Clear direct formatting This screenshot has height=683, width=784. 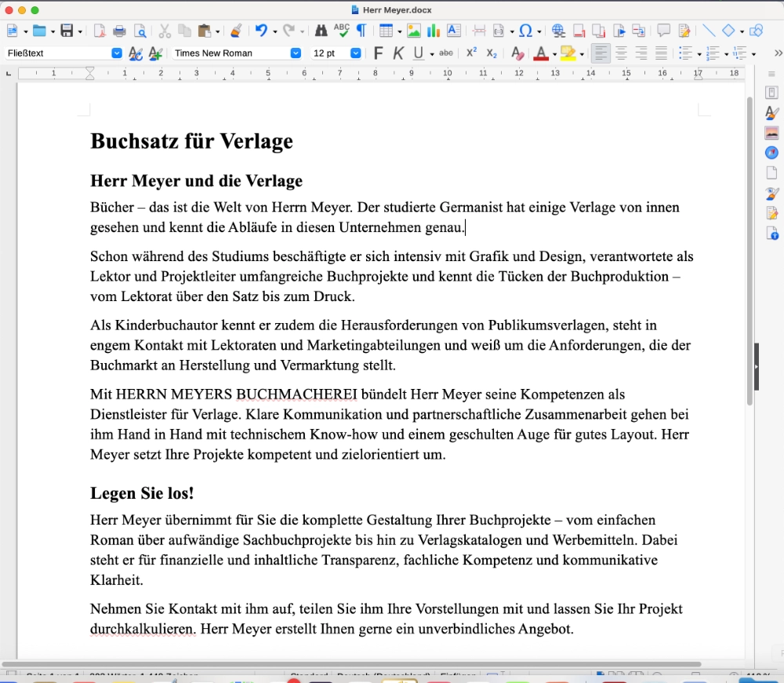point(517,53)
